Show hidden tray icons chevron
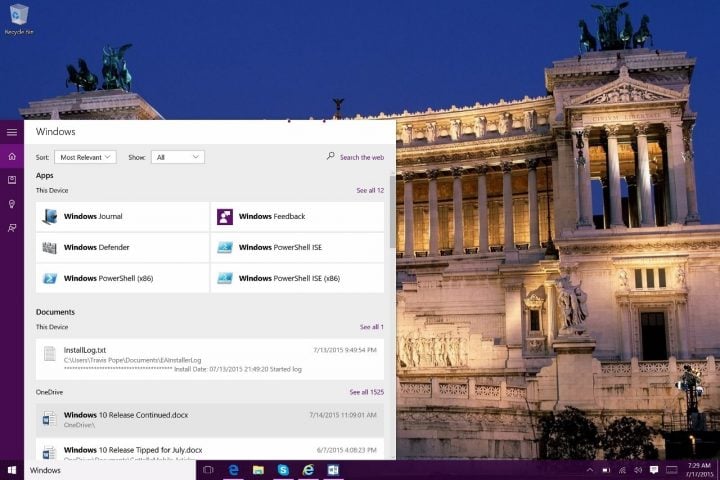Screen dimensions: 720x480 point(590,470)
